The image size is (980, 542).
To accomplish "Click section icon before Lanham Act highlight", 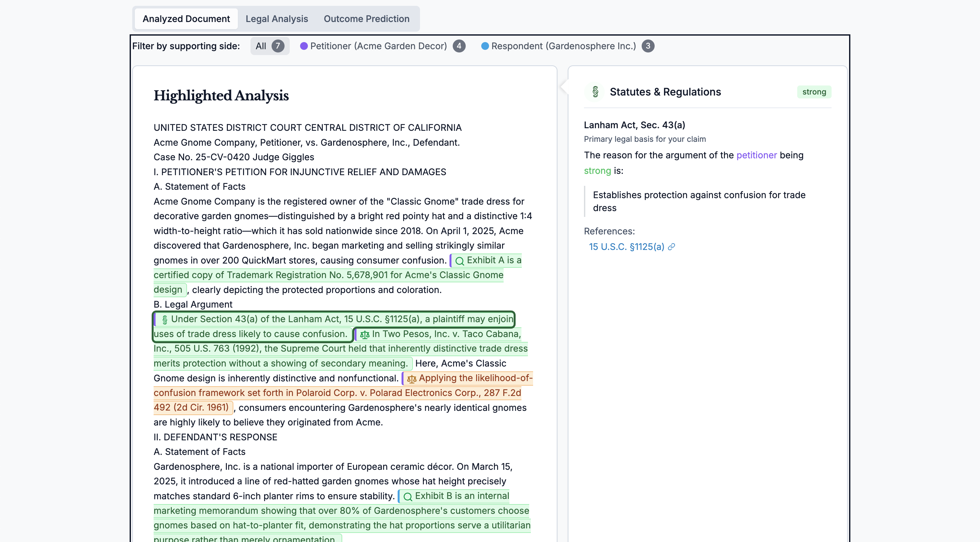I will pyautogui.click(x=164, y=320).
